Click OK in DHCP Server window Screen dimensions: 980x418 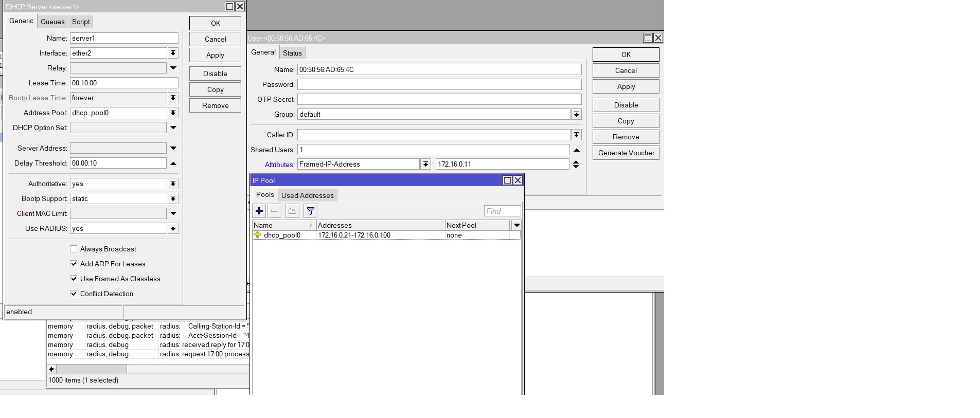[x=215, y=23]
